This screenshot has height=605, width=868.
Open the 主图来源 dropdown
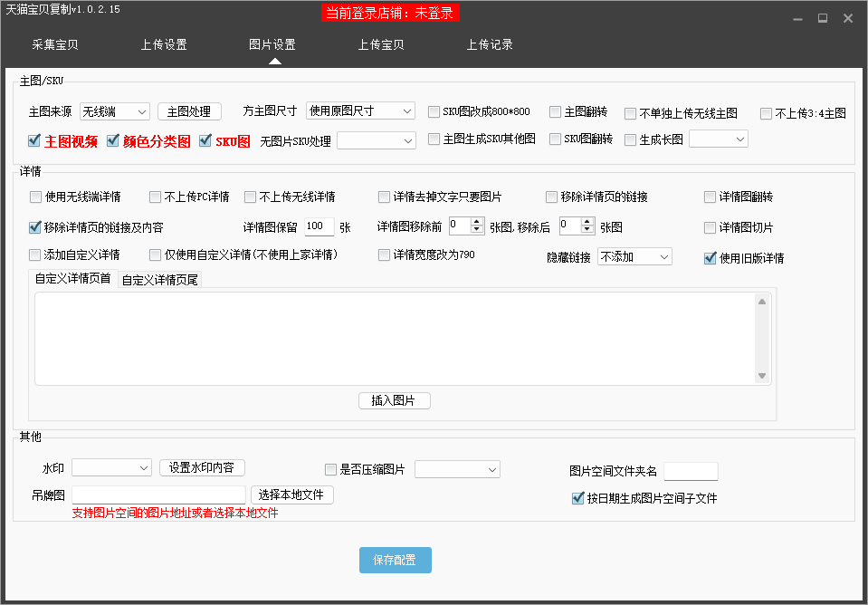click(115, 111)
